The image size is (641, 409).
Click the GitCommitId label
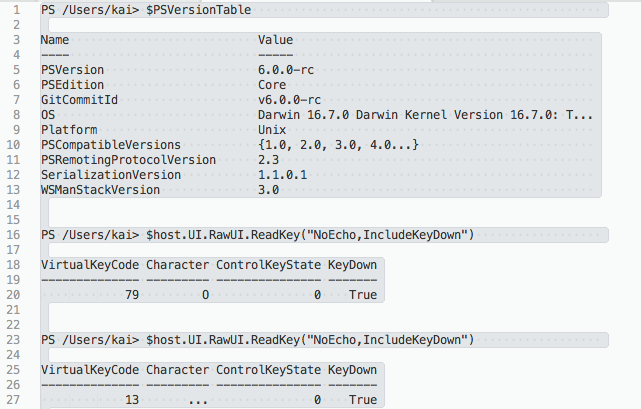79,100
